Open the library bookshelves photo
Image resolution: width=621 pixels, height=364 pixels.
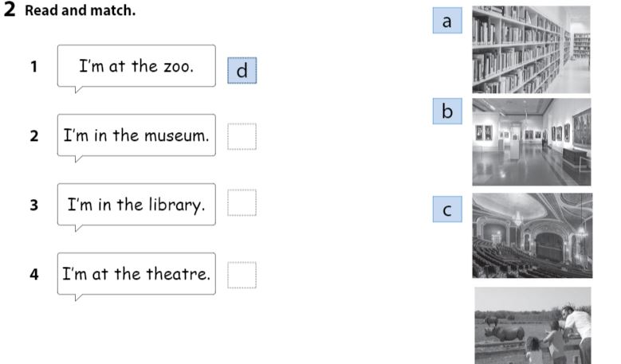(x=531, y=50)
